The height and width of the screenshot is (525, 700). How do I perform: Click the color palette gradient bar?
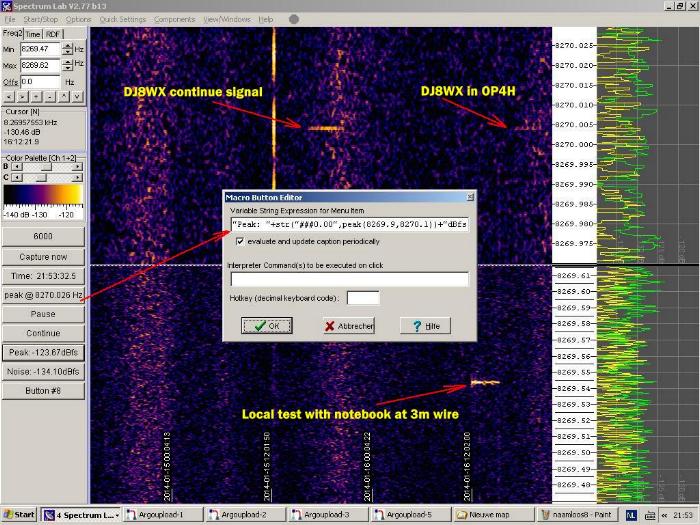point(42,194)
